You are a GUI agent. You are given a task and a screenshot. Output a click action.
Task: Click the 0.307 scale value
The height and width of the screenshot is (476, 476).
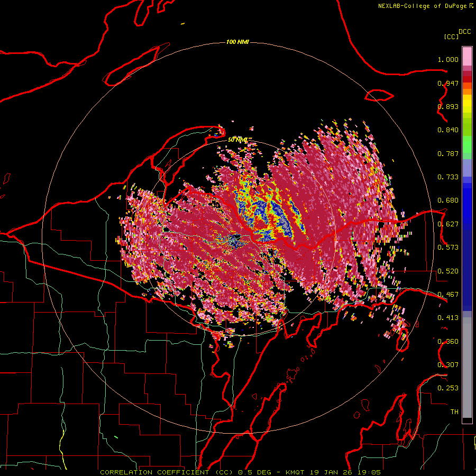[448, 365]
